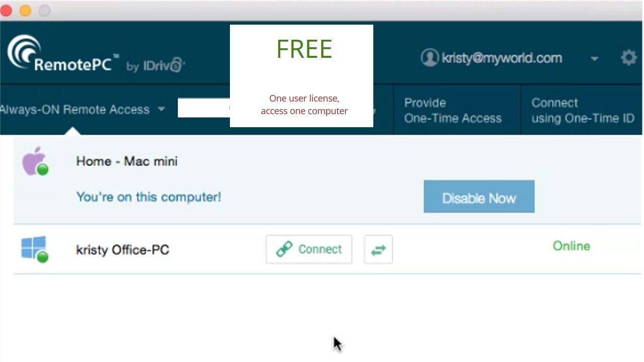This screenshot has height=362, width=644.
Task: Expand the Always-ON Remote Access dropdown arrow
Action: [x=161, y=109]
